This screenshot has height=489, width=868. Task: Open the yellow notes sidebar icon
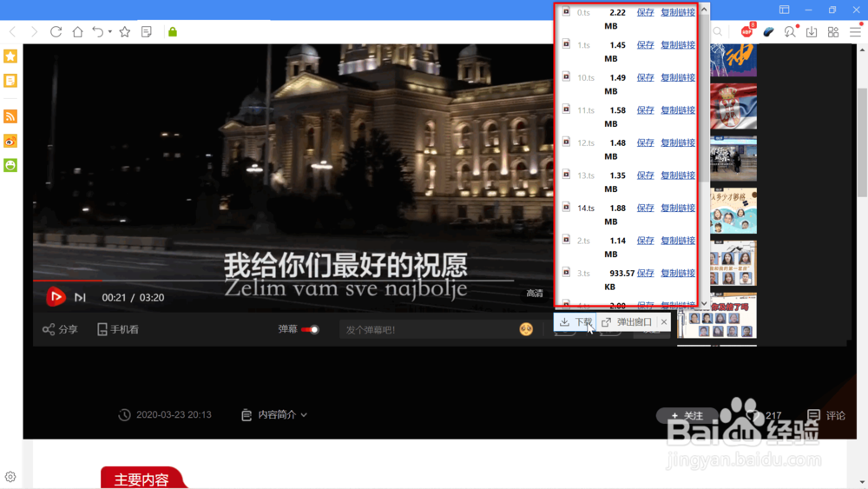10,81
